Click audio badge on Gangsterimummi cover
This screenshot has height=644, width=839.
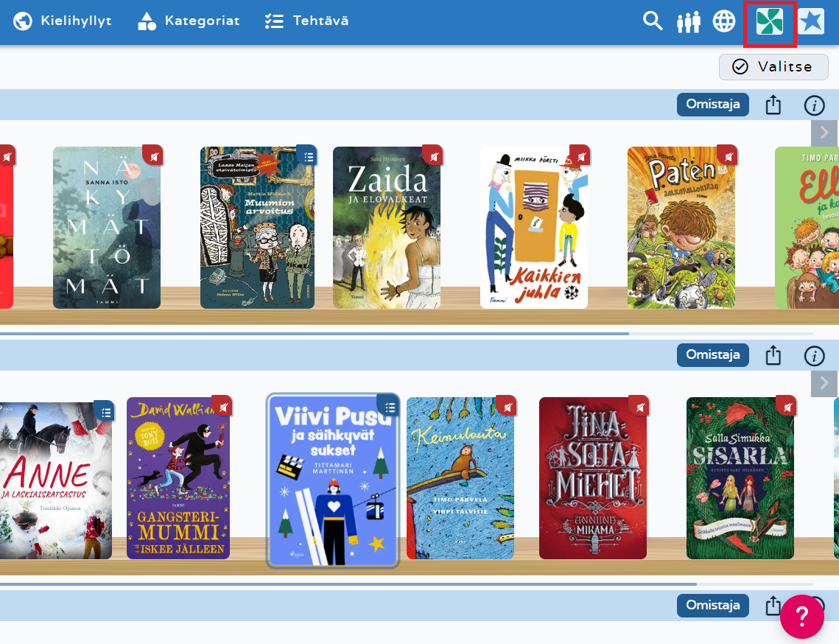(222, 406)
